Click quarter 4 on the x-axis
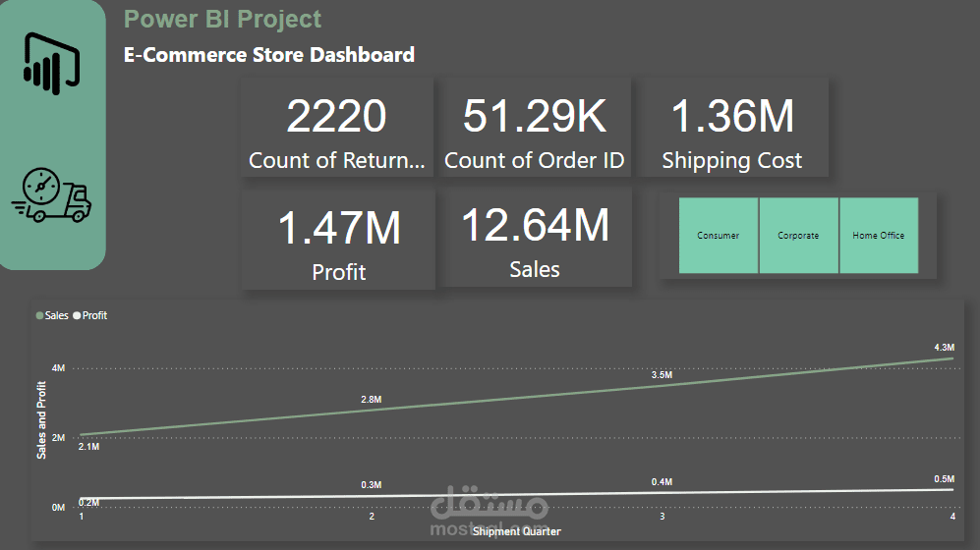Image resolution: width=980 pixels, height=550 pixels. click(952, 517)
